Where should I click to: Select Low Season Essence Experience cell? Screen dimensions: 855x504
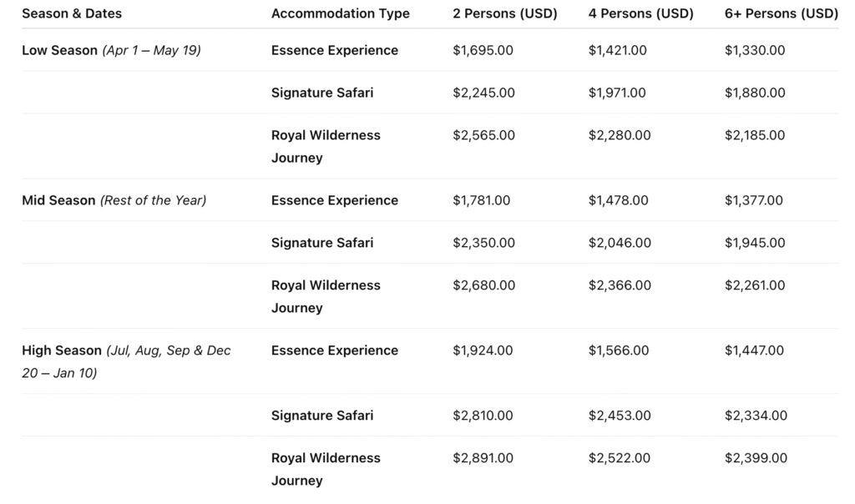pyautogui.click(x=335, y=51)
